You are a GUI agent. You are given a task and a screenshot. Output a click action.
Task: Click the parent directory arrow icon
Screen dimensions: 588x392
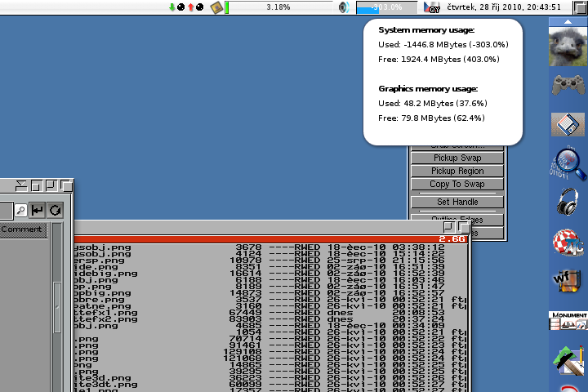(x=38, y=210)
